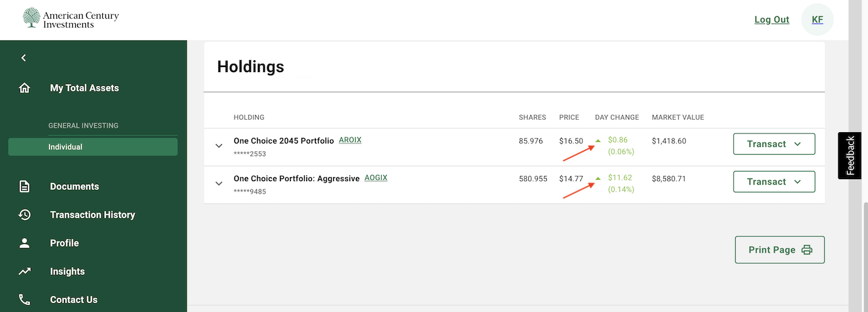868x312 pixels.
Task: Go to Insights in the sidebar
Action: [67, 271]
